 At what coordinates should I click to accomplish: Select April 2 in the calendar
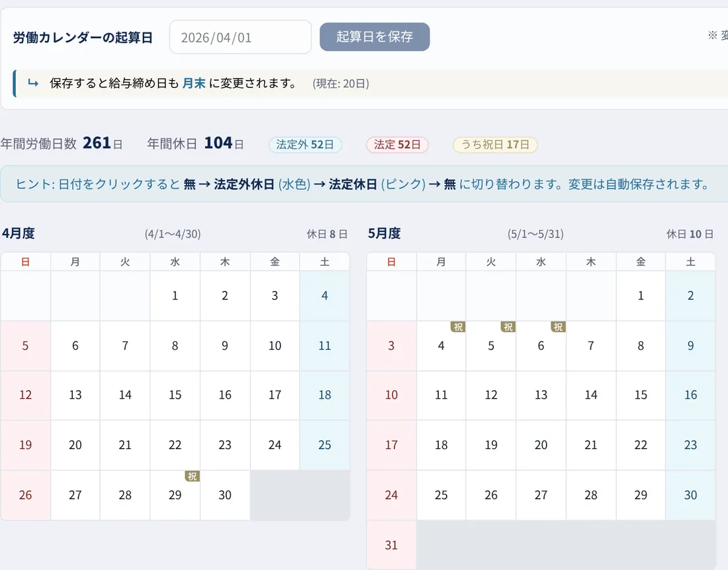[225, 296]
